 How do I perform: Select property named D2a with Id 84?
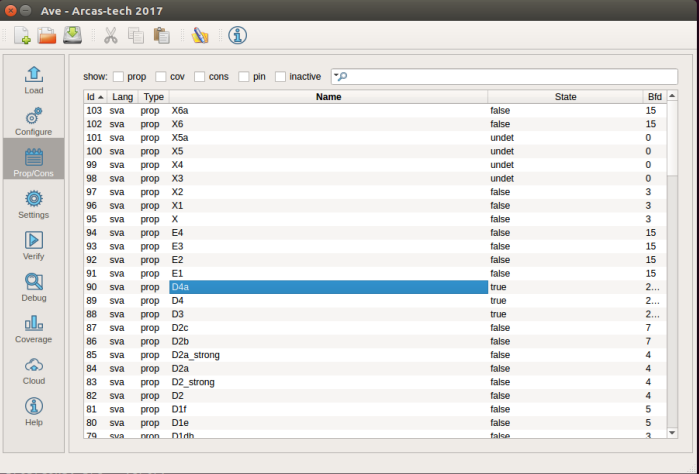coord(375,369)
